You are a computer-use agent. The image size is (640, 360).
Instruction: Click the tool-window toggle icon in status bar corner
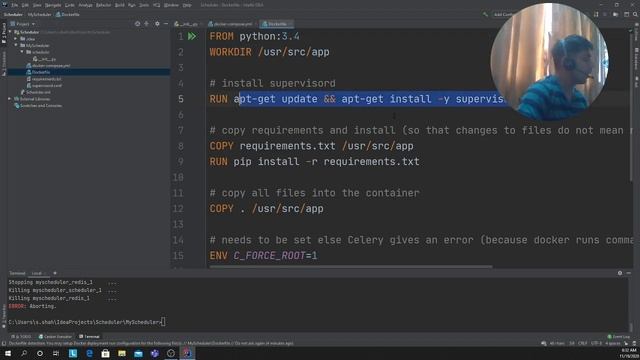click(x=4, y=343)
